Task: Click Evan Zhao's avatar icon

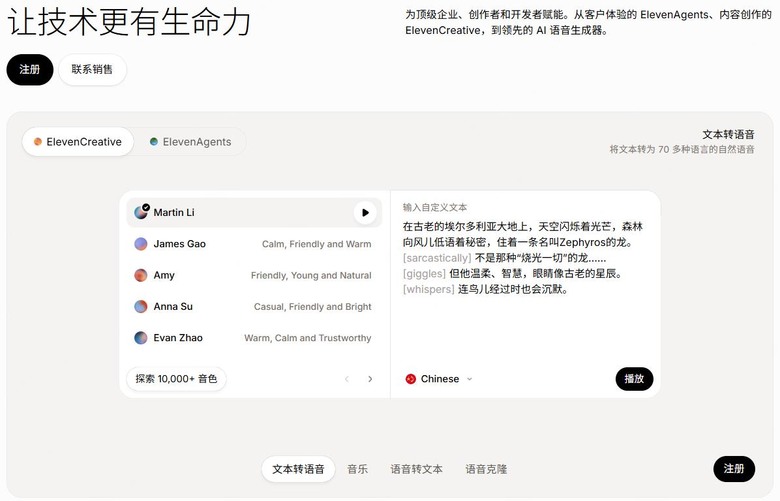Action: coord(141,338)
